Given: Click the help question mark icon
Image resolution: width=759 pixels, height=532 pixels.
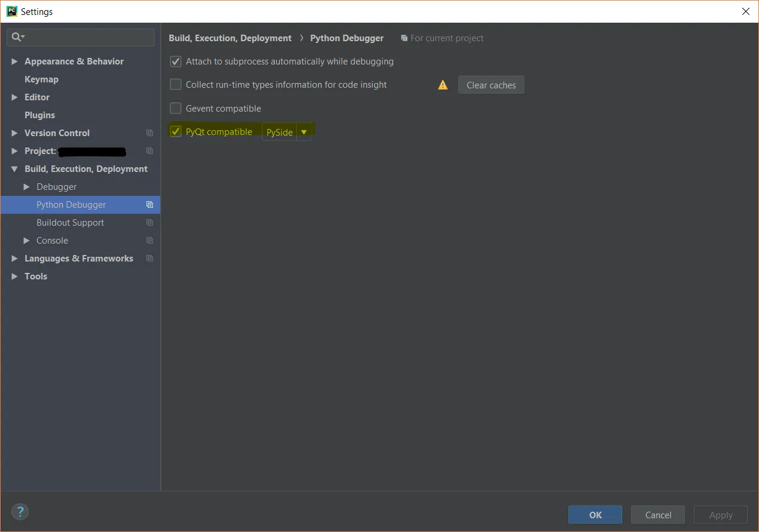Looking at the screenshot, I should point(20,512).
